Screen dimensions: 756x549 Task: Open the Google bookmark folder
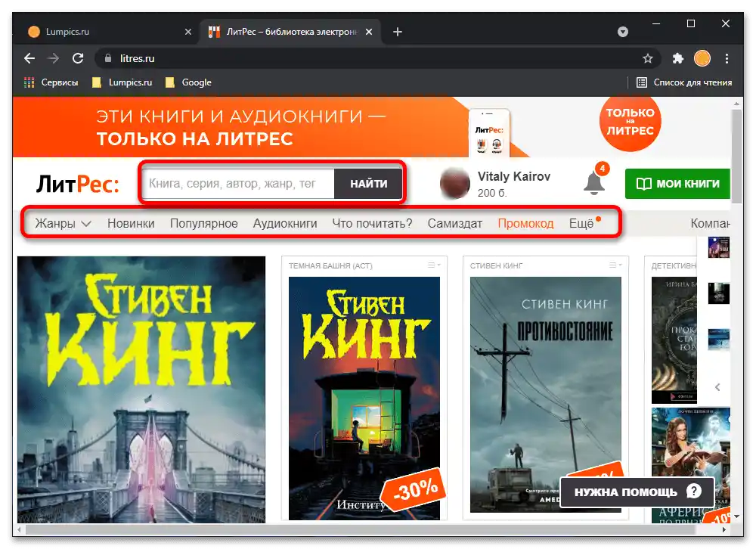click(x=188, y=82)
